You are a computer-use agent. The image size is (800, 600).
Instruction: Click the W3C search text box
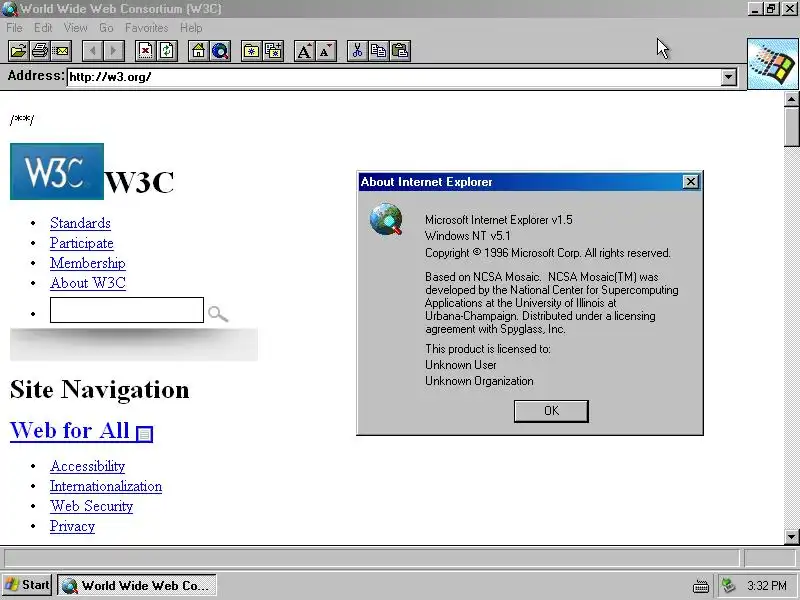tap(127, 310)
